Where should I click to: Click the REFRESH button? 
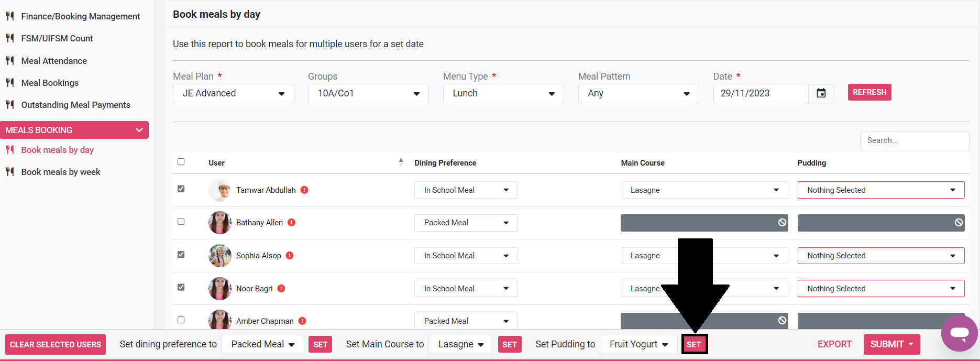(869, 92)
